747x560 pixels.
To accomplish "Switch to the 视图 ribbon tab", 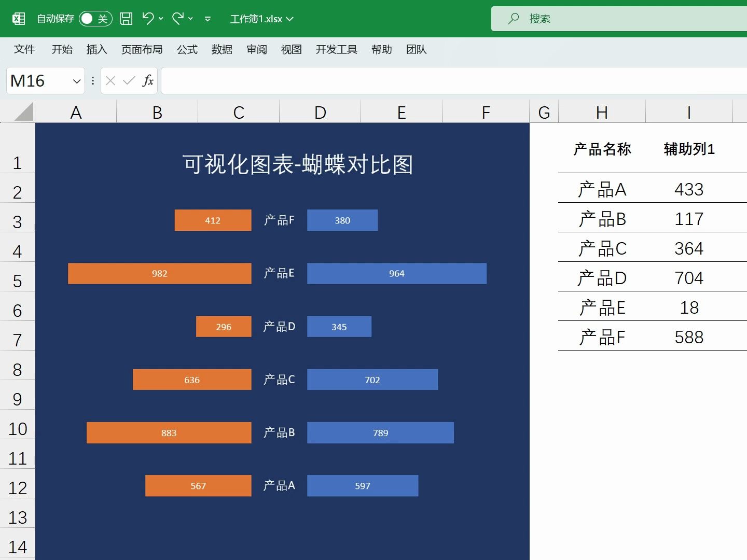I will (292, 49).
